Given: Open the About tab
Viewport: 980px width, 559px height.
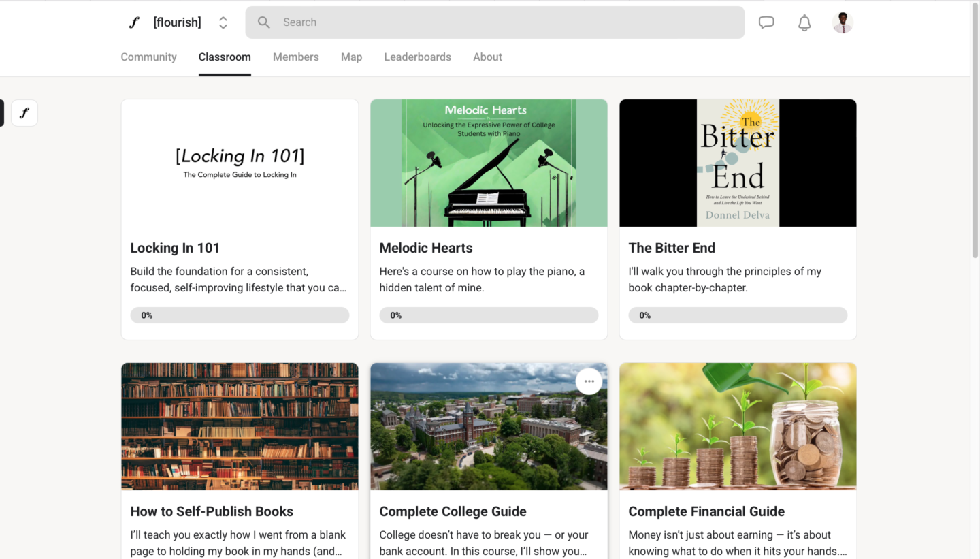Looking at the screenshot, I should (487, 57).
